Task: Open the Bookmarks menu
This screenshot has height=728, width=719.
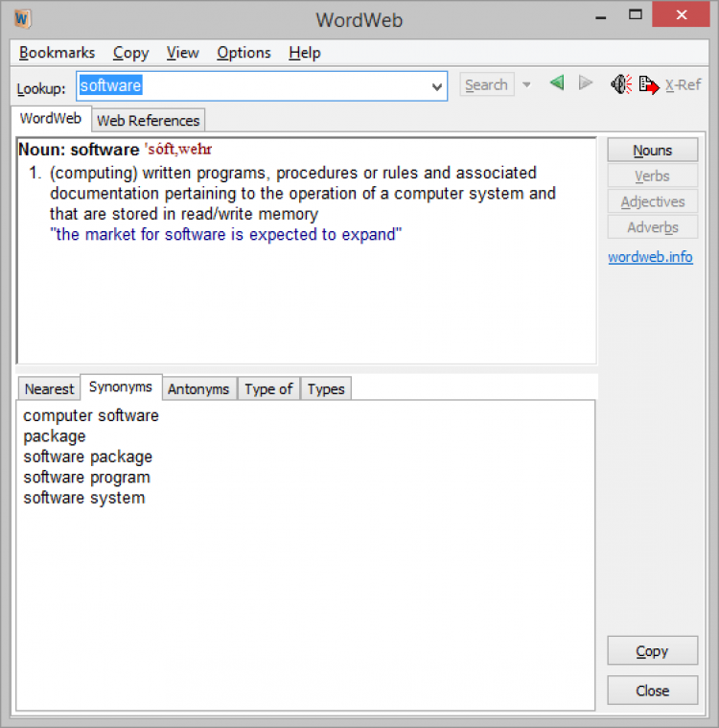Action: point(57,53)
